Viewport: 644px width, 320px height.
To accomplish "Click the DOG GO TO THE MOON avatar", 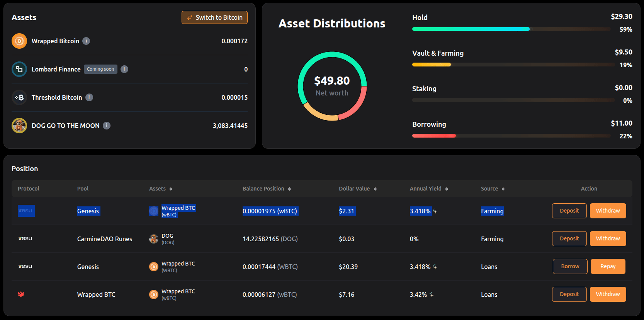I will (19, 126).
